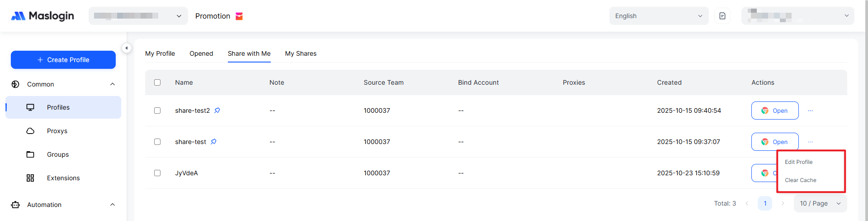Click the Create Profile button
Image resolution: width=868 pixels, height=221 pixels.
coord(63,60)
